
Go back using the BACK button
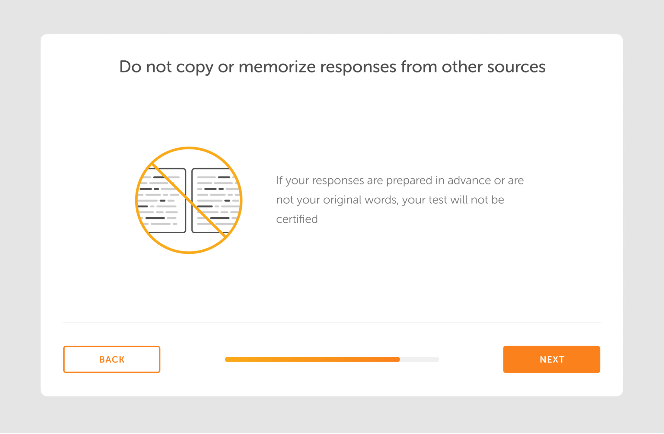[112, 359]
